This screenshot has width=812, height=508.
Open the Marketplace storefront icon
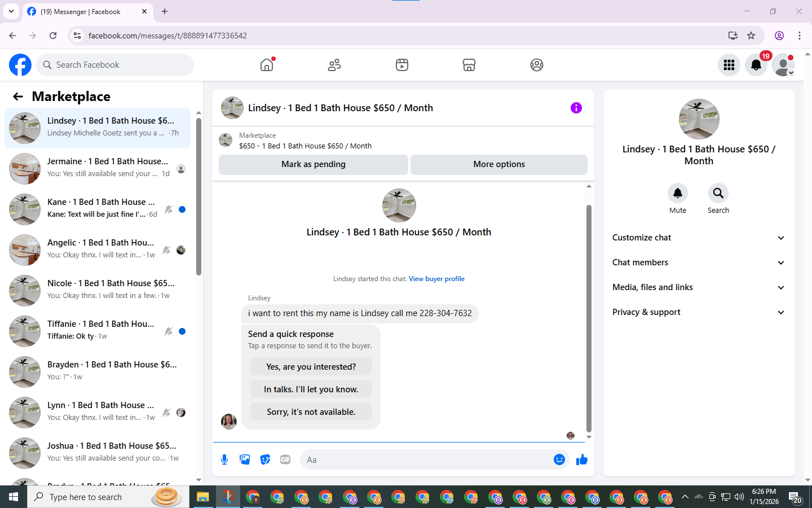[469, 65]
